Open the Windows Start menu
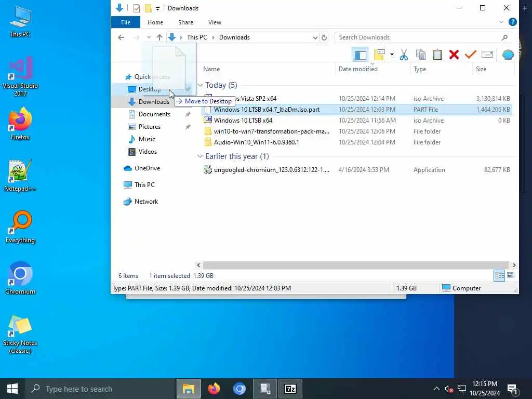 click(x=12, y=389)
